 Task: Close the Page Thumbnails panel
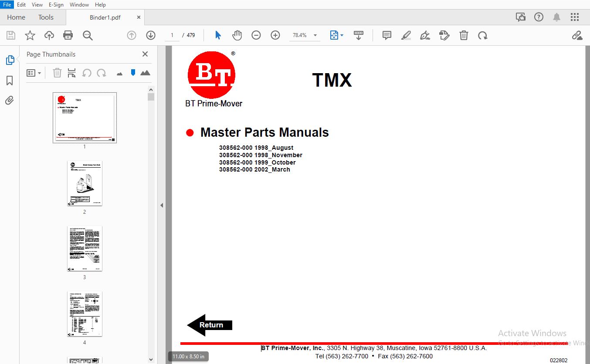145,54
